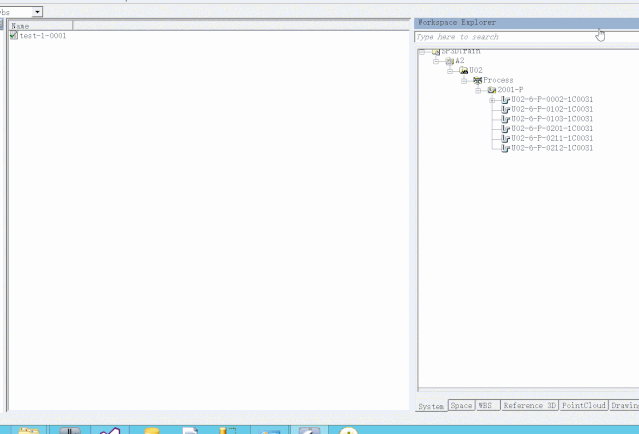Click the A2 area icon
Image resolution: width=639 pixels, height=434 pixels.
click(x=450, y=61)
